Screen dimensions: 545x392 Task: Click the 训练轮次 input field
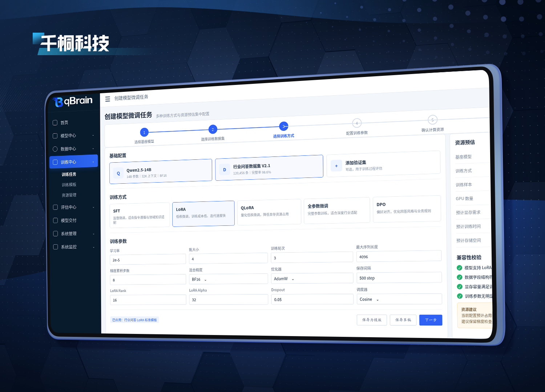[x=312, y=257]
